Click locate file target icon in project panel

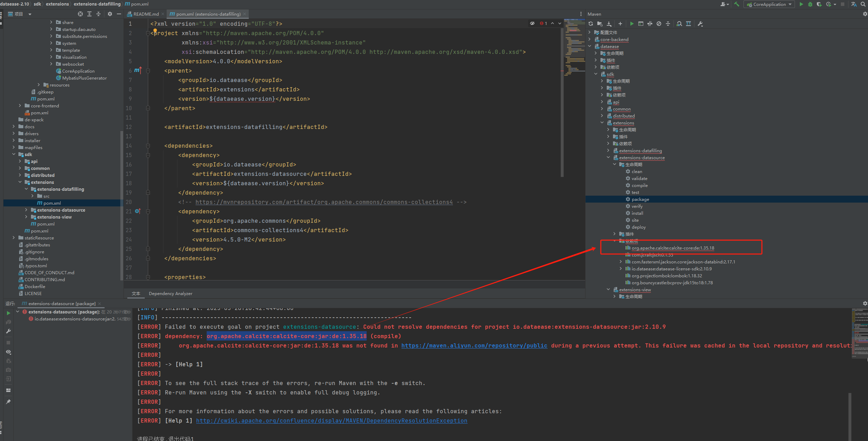(x=80, y=14)
